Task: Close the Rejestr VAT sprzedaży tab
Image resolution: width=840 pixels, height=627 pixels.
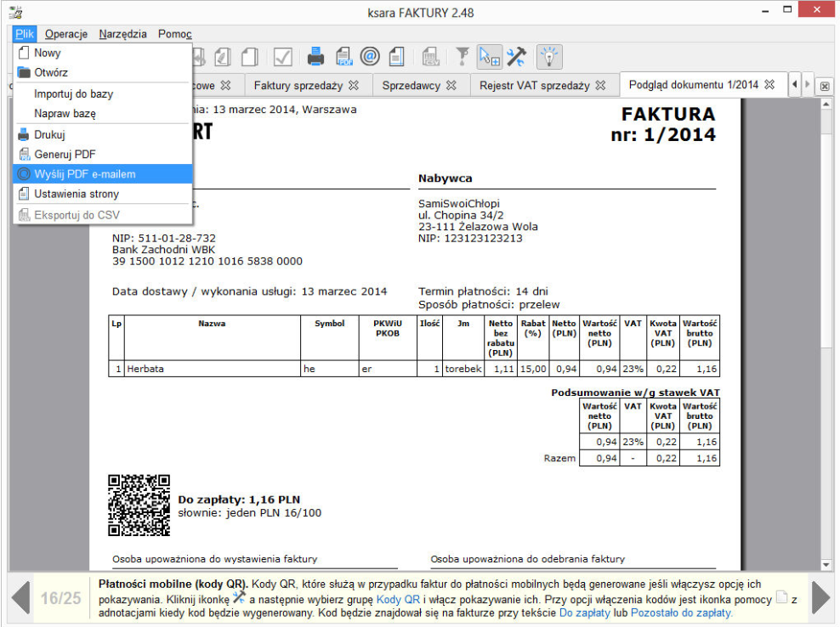Action: pyautogui.click(x=600, y=85)
